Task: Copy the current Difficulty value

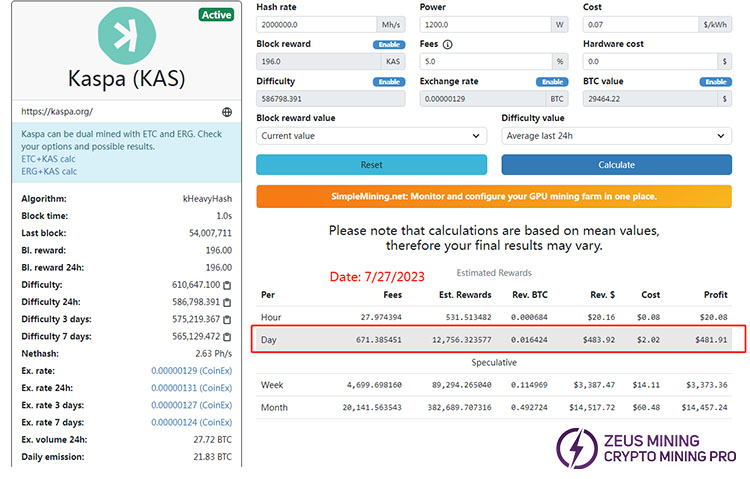Action: tap(227, 285)
